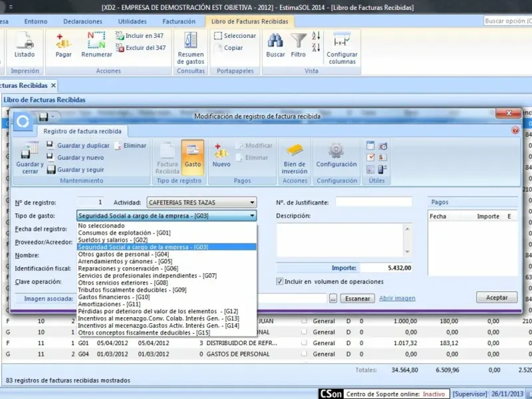Click the red help icon in the dialog
Image resolution: width=532 pixels, height=399 pixels.
point(515,130)
